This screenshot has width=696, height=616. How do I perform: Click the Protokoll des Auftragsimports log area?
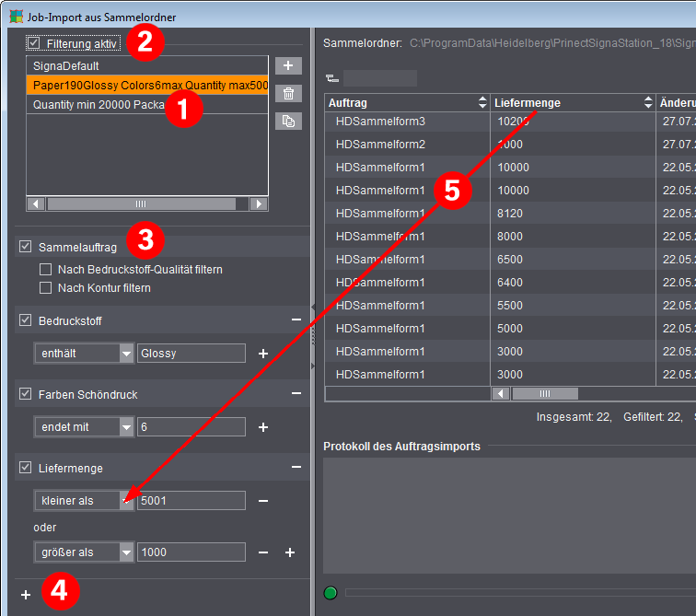[510, 516]
